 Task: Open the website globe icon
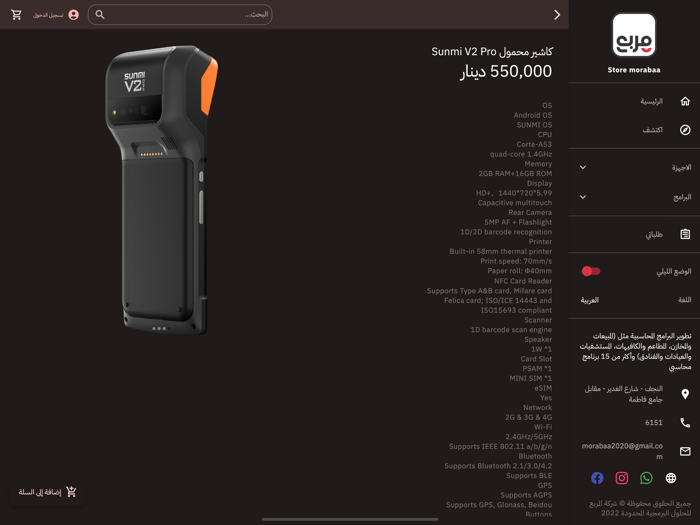[x=671, y=478]
